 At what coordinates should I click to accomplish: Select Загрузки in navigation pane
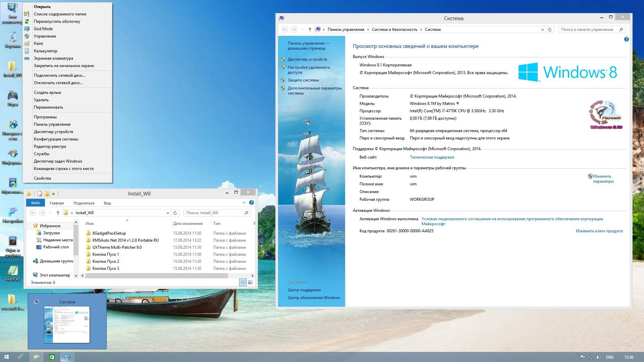[x=51, y=233]
